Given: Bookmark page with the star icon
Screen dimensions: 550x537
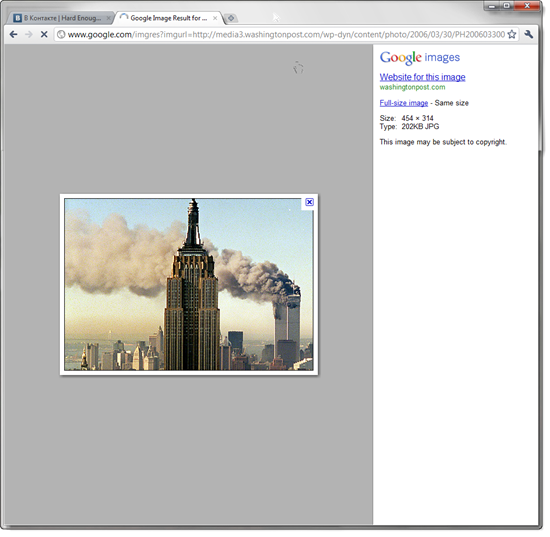Looking at the screenshot, I should [512, 34].
